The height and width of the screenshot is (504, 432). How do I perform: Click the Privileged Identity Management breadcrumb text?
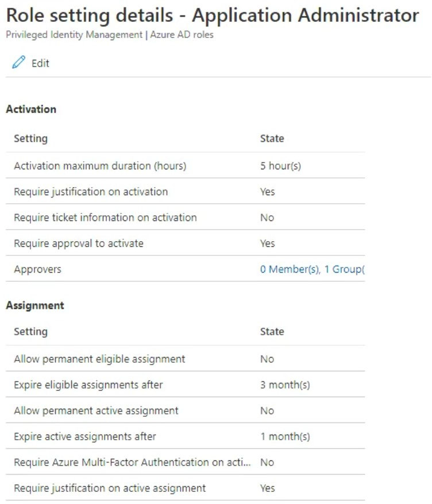point(74,34)
